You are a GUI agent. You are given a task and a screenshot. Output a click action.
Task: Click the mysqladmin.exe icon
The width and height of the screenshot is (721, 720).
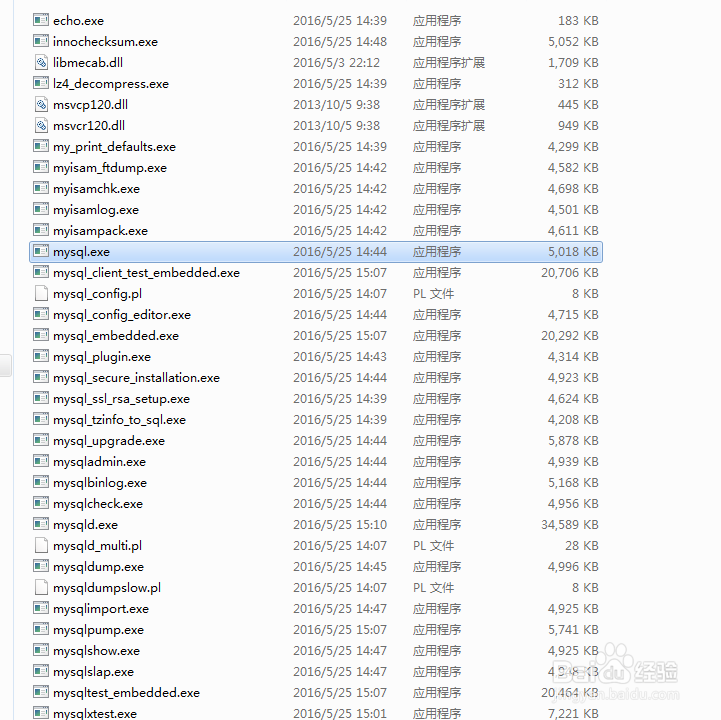(41, 461)
